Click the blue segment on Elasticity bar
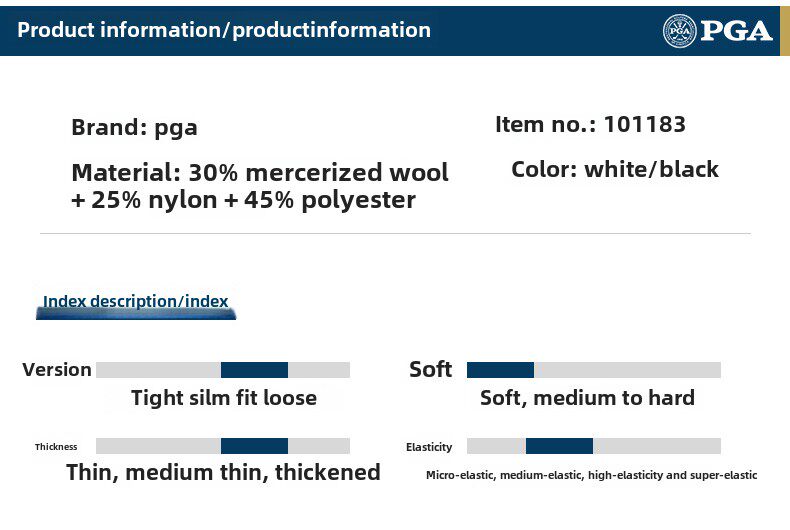The width and height of the screenshot is (790, 530). pos(559,446)
